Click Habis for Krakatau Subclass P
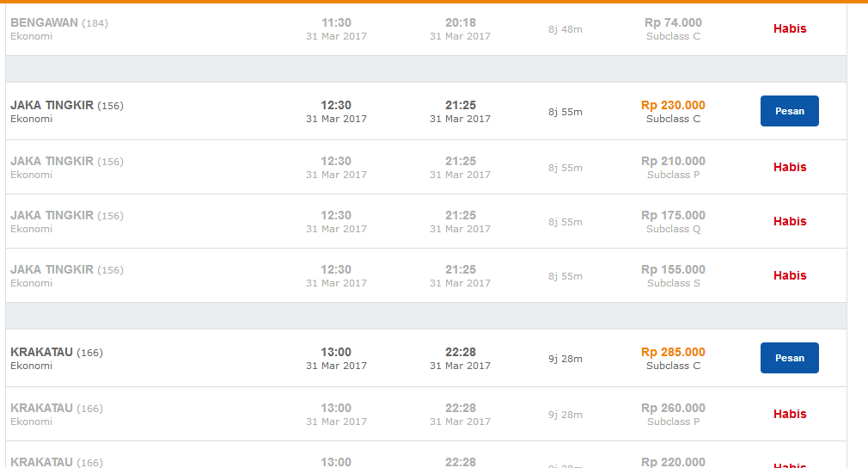Image resolution: width=868 pixels, height=468 pixels. click(789, 414)
